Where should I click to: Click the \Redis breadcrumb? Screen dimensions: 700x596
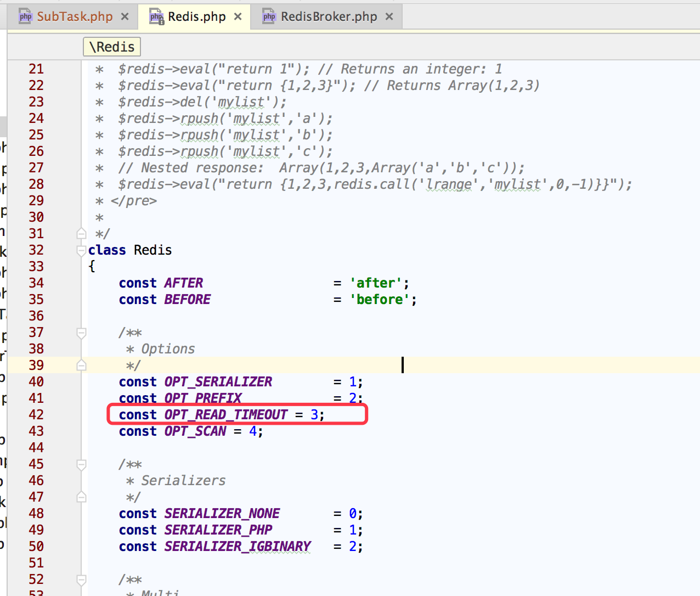point(112,47)
